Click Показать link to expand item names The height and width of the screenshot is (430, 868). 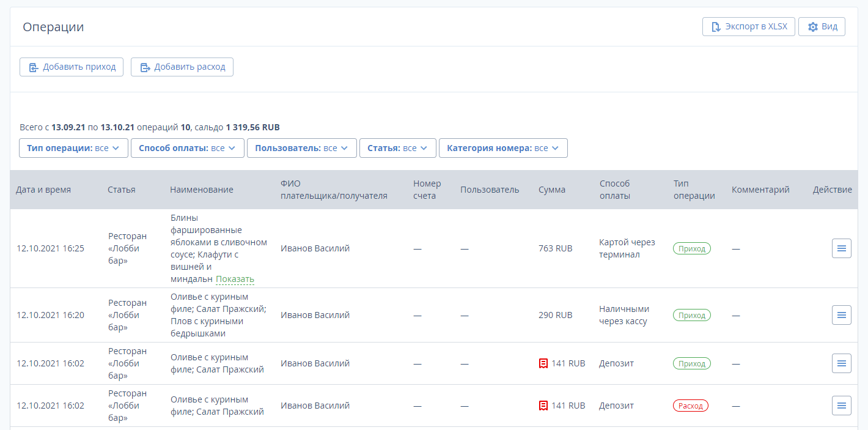point(235,279)
